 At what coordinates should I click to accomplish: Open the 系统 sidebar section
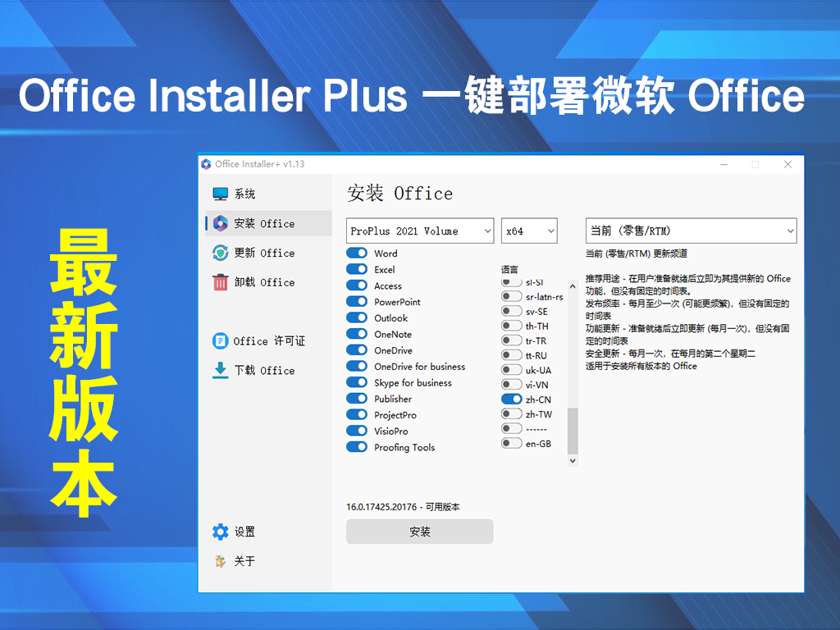click(x=269, y=194)
